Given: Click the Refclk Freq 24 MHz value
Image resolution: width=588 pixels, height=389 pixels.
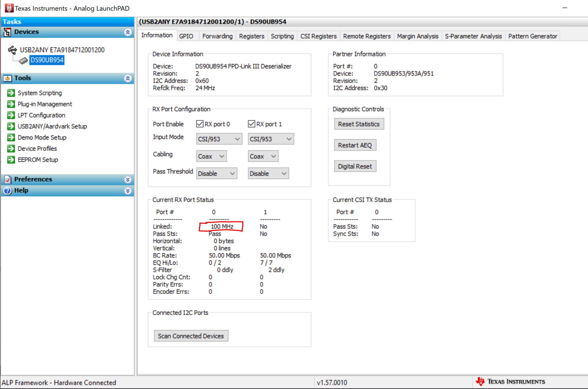Looking at the screenshot, I should point(205,88).
